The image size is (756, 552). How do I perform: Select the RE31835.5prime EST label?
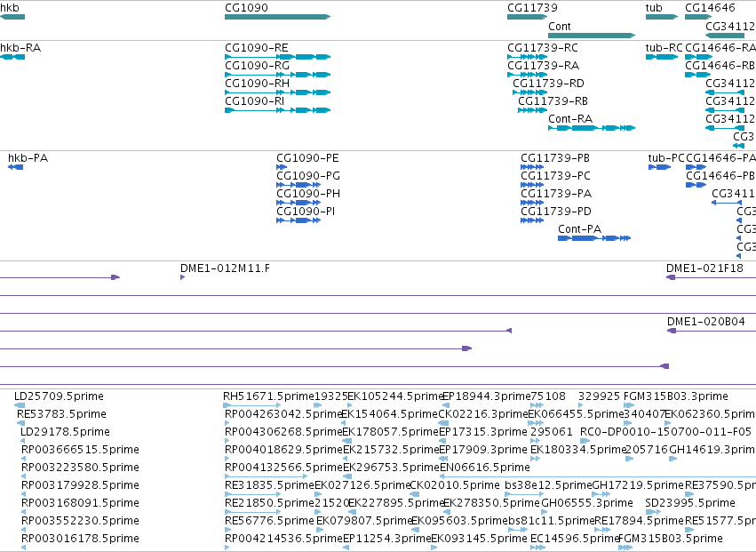click(269, 485)
